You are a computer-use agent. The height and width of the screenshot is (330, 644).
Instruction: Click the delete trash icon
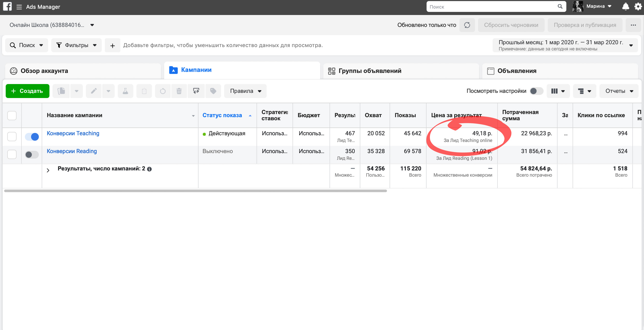tap(179, 91)
